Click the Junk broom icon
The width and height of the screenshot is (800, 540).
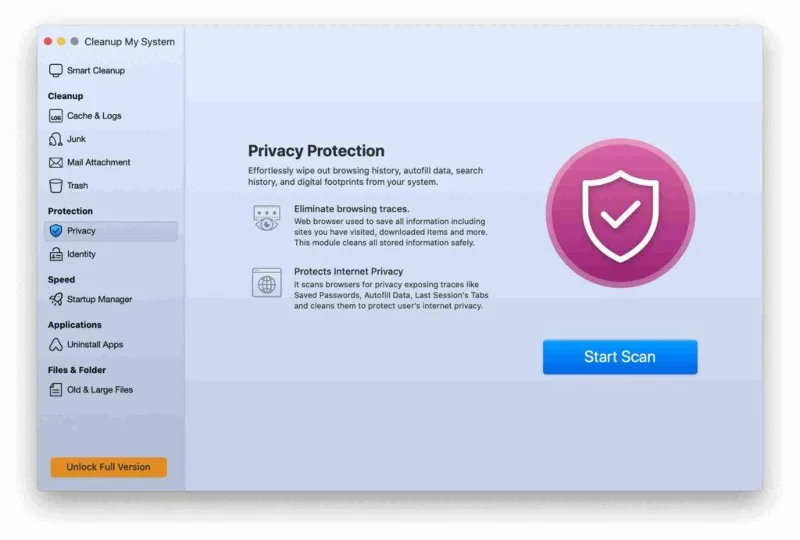tap(56, 139)
